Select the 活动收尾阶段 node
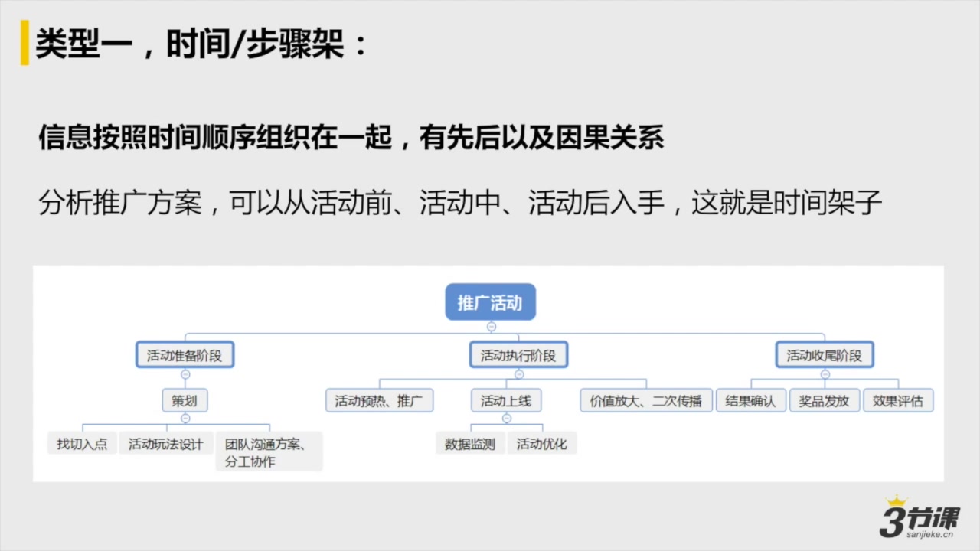This screenshot has height=551, width=980. pos(825,355)
